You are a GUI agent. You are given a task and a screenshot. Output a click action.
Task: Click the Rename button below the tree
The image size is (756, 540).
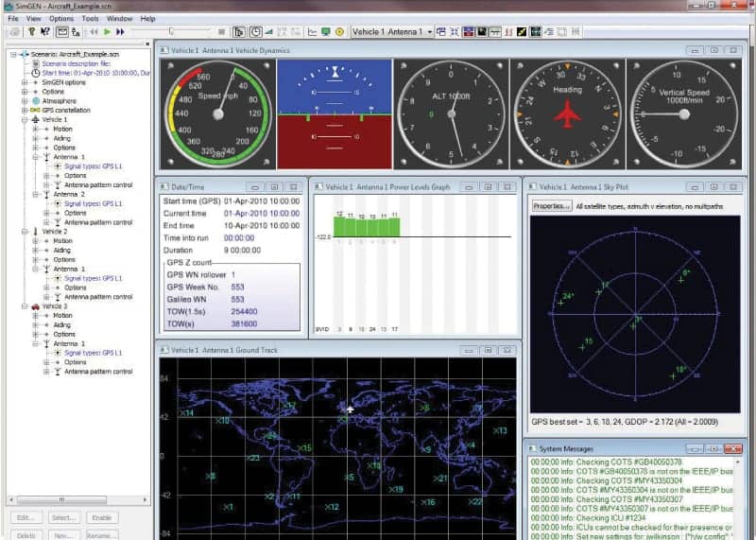[101, 534]
